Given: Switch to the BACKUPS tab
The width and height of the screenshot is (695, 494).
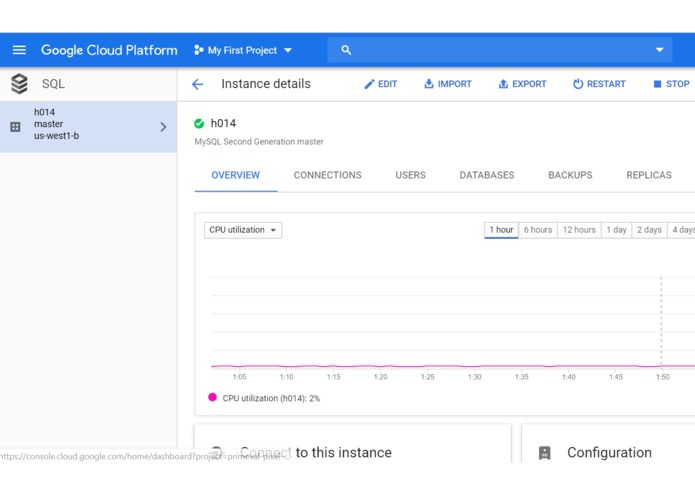Looking at the screenshot, I should pyautogui.click(x=570, y=175).
